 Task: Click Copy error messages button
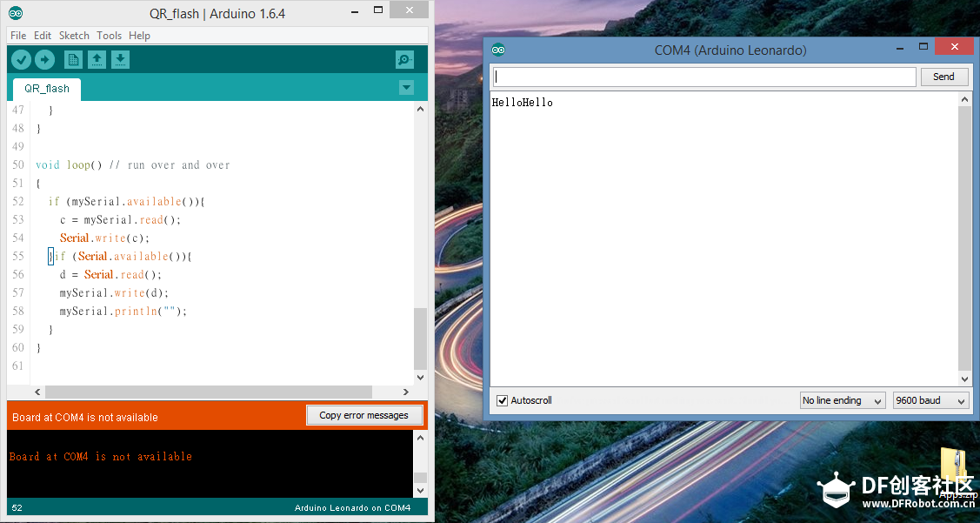click(363, 415)
